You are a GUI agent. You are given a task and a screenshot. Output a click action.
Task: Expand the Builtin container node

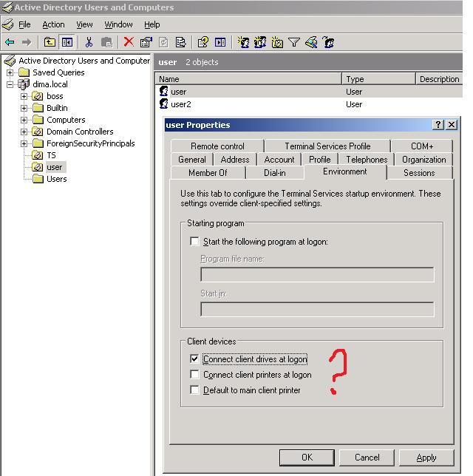click(24, 108)
